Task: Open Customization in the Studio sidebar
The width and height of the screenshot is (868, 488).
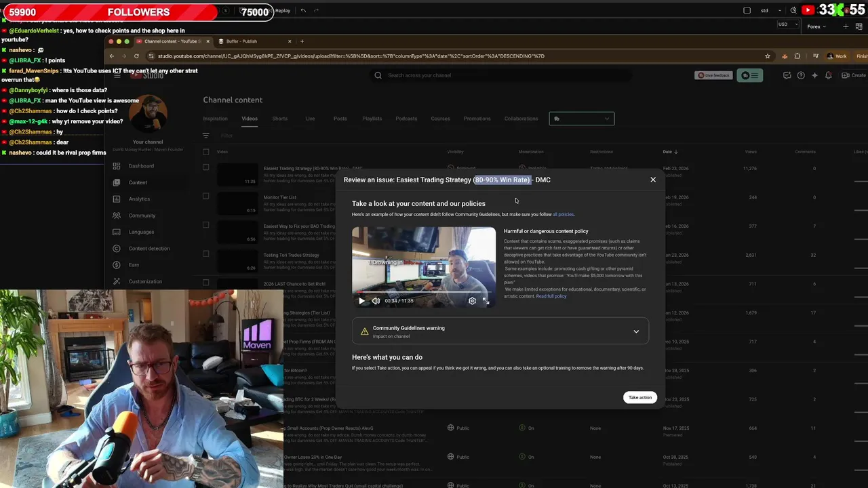Action: pyautogui.click(x=145, y=281)
